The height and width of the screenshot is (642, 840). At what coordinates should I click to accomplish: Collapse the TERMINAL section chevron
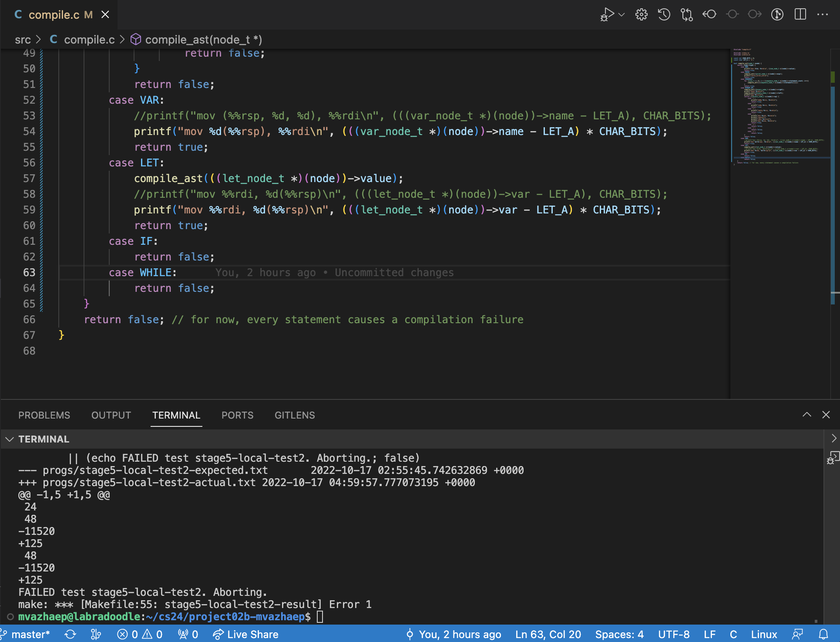click(10, 439)
